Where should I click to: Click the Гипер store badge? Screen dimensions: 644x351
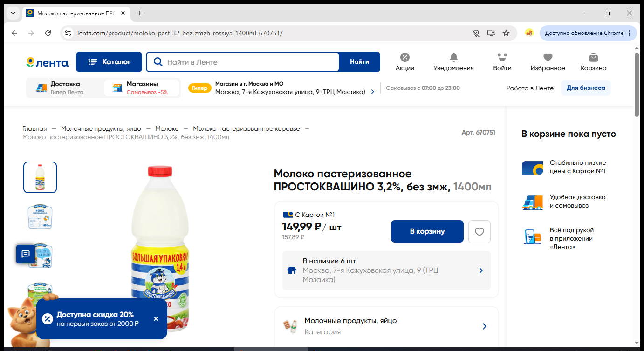[x=199, y=88]
